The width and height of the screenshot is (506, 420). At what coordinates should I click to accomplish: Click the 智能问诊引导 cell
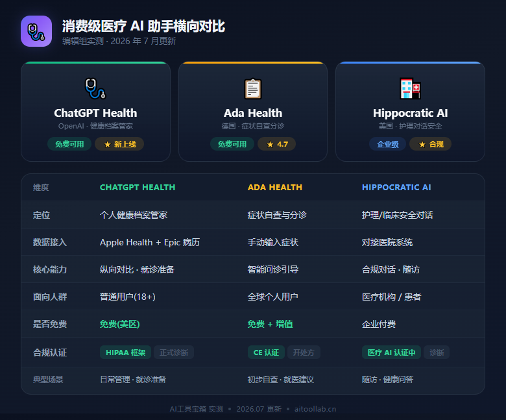273,269
